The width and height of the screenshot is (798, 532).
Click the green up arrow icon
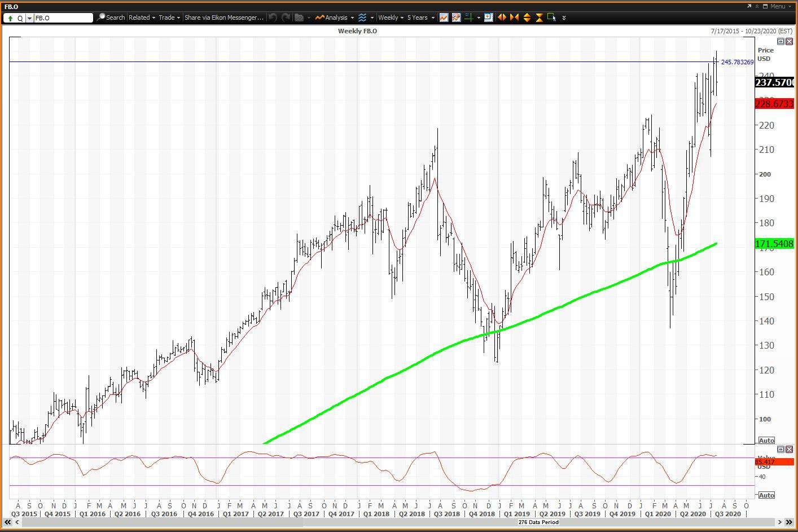point(10,18)
